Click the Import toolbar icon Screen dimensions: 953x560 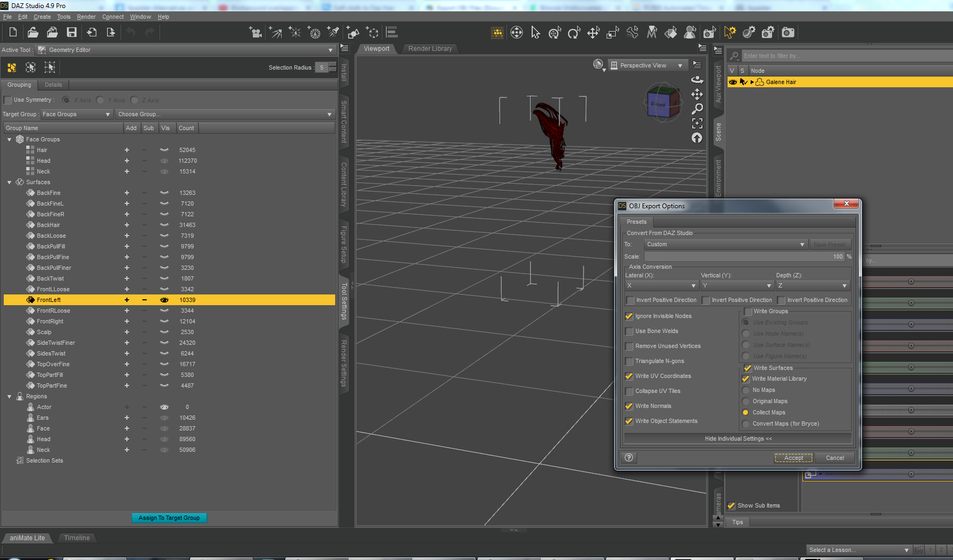pyautogui.click(x=92, y=33)
